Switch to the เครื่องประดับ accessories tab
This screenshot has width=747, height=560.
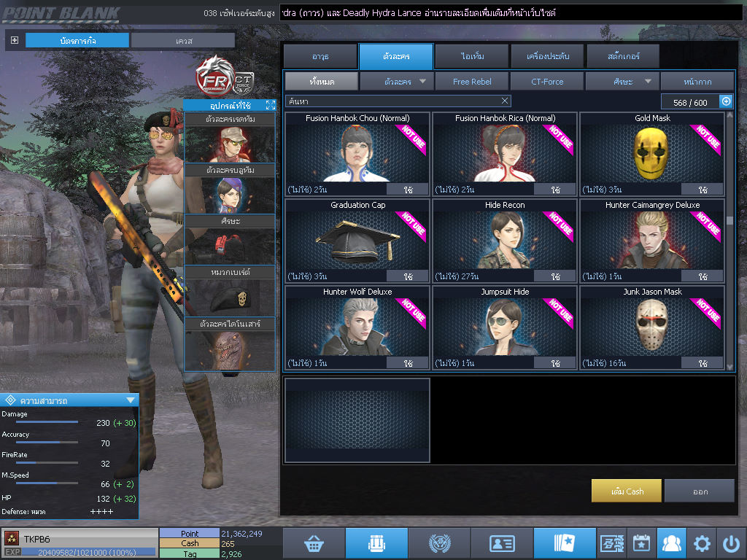(x=547, y=56)
